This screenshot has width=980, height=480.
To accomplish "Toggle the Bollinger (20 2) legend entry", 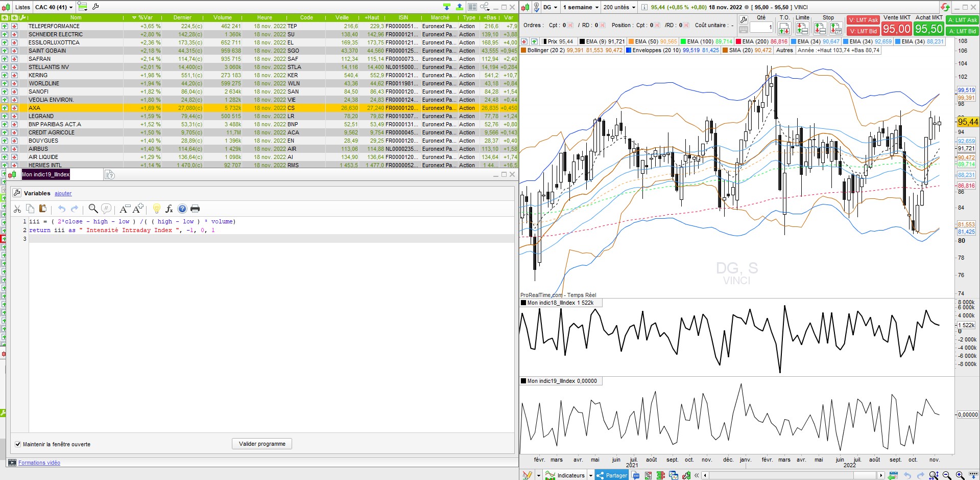I will [x=545, y=50].
